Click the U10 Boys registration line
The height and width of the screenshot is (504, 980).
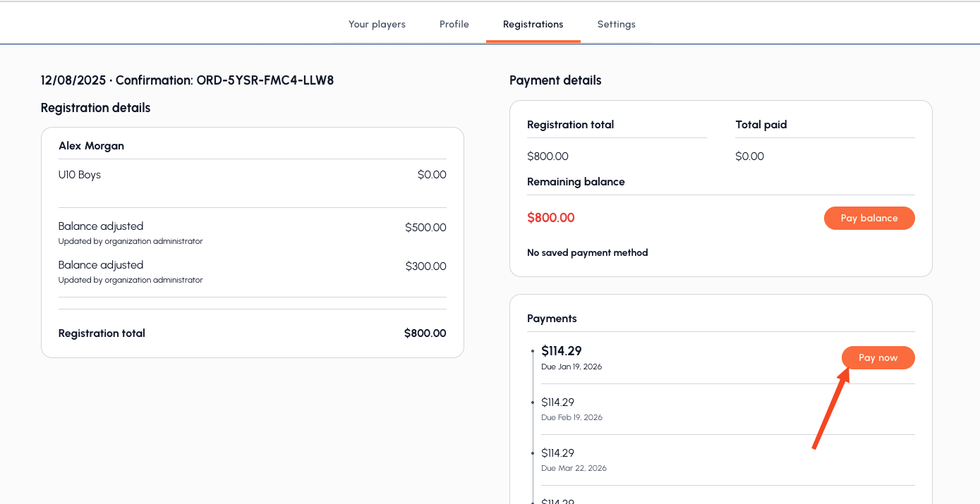click(x=80, y=175)
